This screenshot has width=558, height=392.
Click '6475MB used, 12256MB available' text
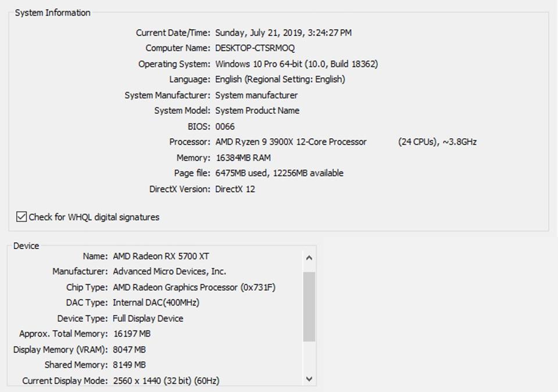280,173
